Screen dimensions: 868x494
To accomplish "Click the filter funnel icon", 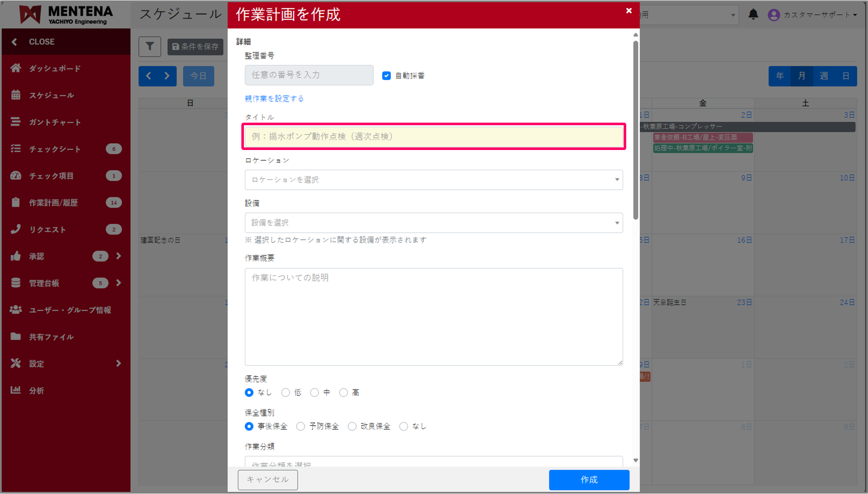I will (x=149, y=47).
